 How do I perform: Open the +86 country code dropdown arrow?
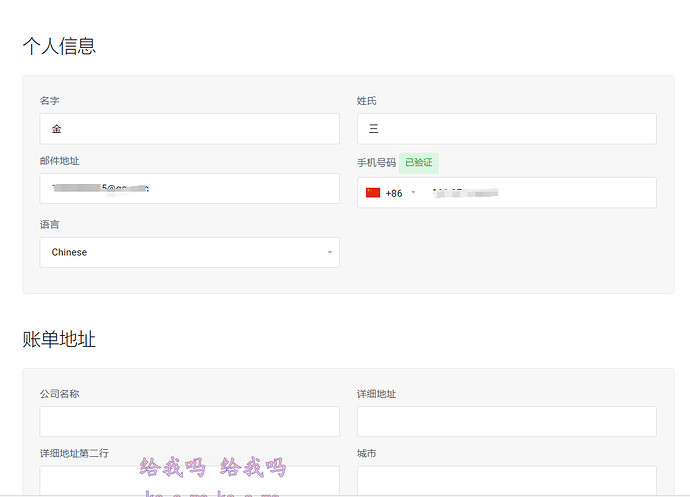[x=413, y=192]
